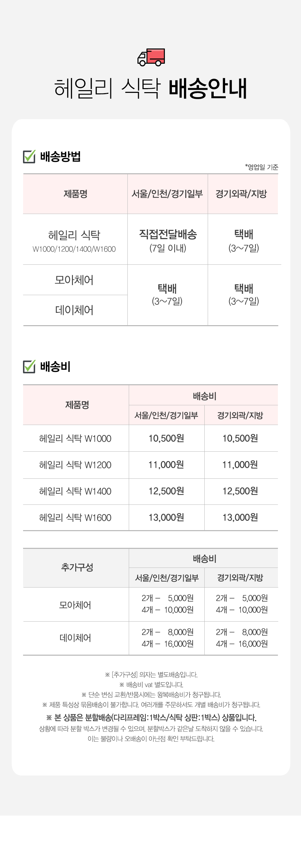Click 데이체어 fee cell under 경기외곽/지방
Screen dimensions: 301x868
241,638
